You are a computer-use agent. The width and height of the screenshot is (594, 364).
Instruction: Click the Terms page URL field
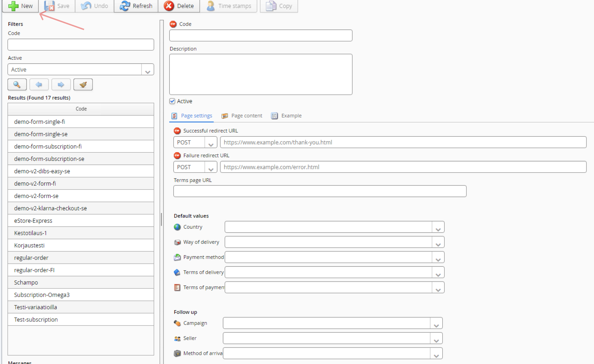(319, 191)
